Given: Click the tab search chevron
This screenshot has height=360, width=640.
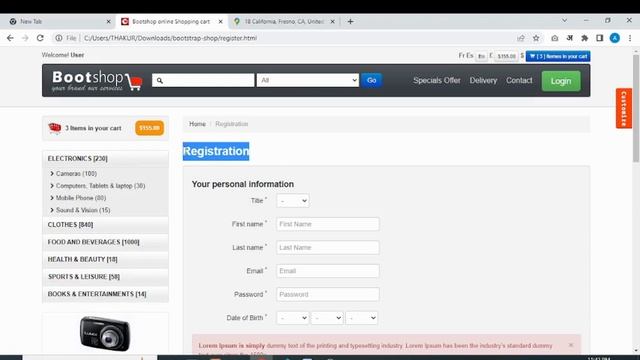Looking at the screenshot, I should tap(564, 20).
